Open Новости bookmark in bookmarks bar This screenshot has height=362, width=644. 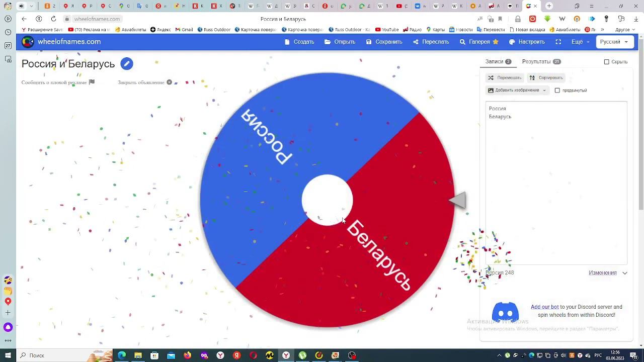[x=461, y=30]
